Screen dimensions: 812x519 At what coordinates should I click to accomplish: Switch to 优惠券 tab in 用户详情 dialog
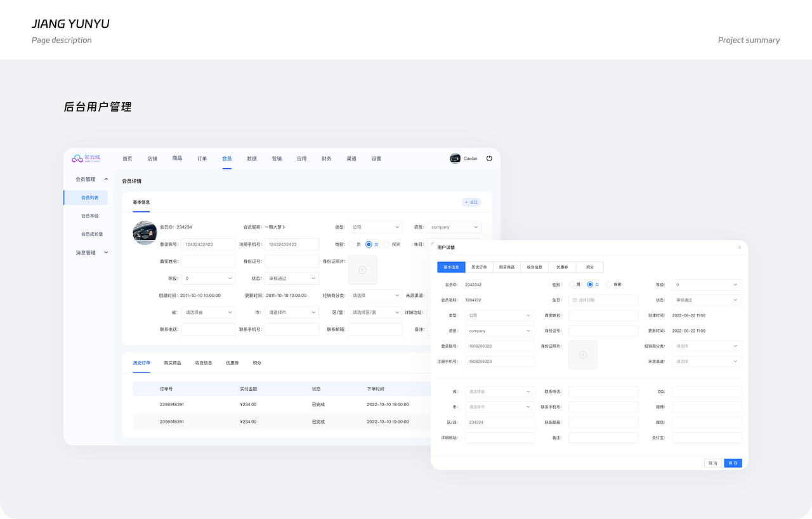[562, 267]
